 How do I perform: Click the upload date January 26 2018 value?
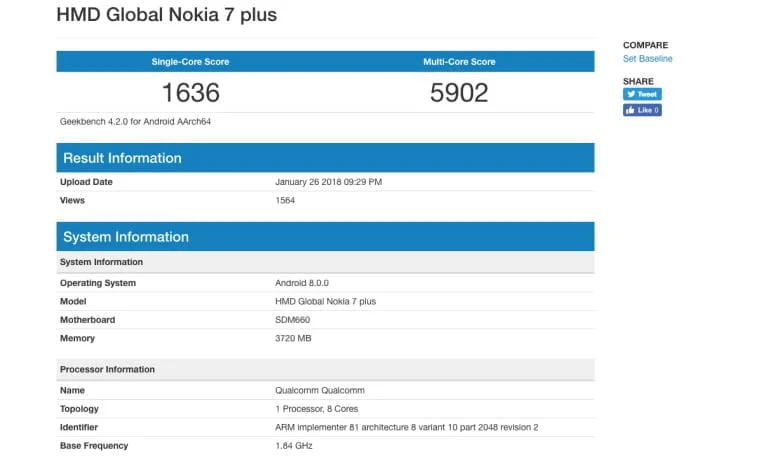point(328,182)
